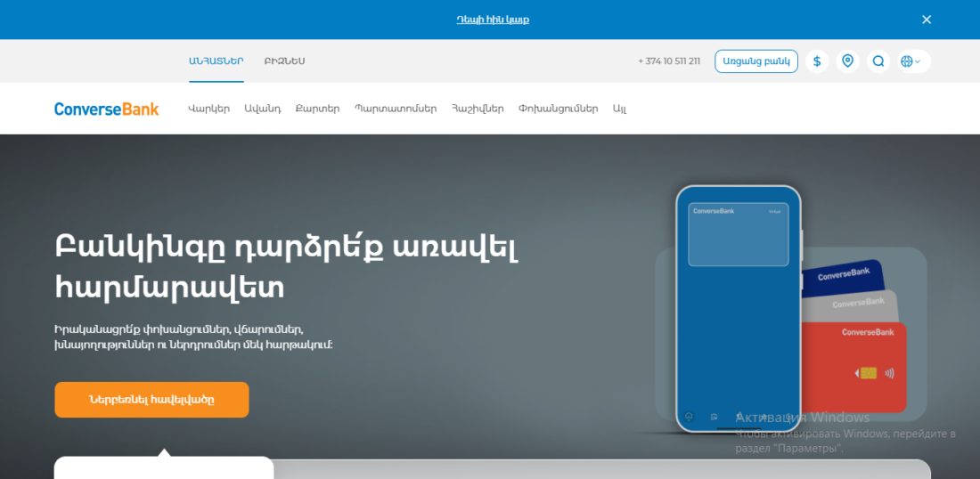Open the Ավանդ menu item

(262, 109)
